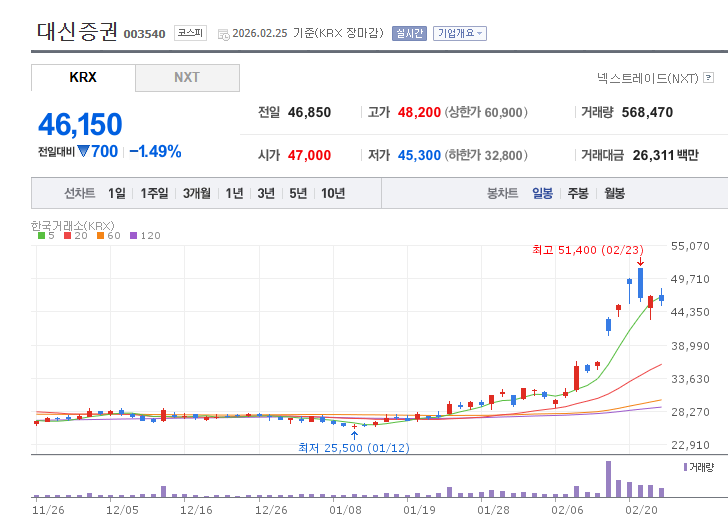Image resolution: width=728 pixels, height=523 pixels.
Task: Click the 코스피 market badge
Action: point(190,33)
